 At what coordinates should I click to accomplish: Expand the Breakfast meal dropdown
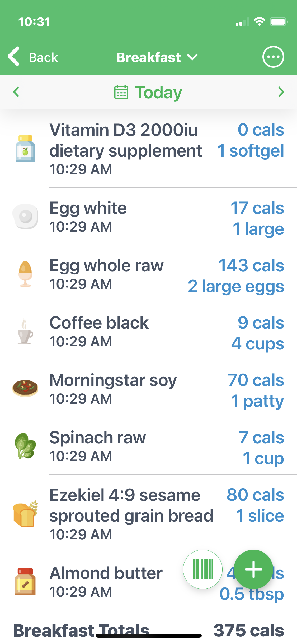coord(157,57)
